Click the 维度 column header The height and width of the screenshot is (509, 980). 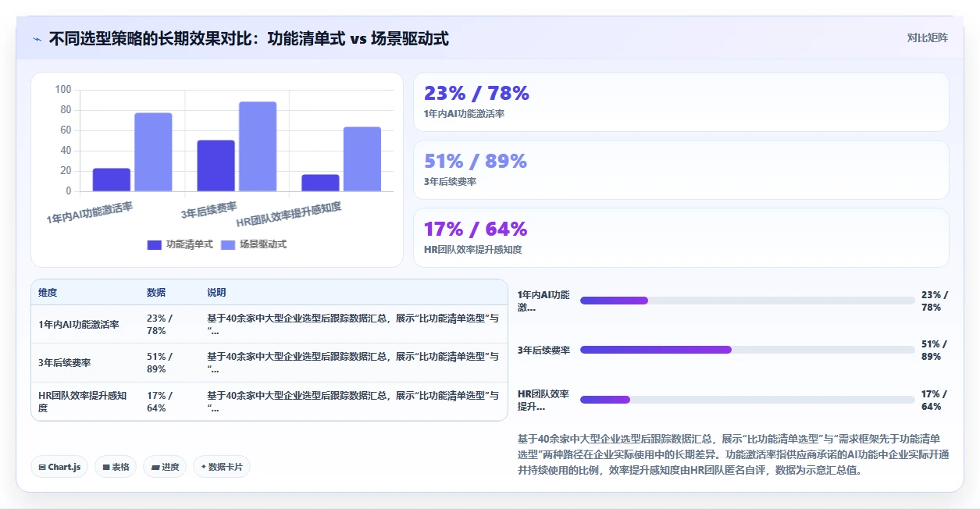48,292
